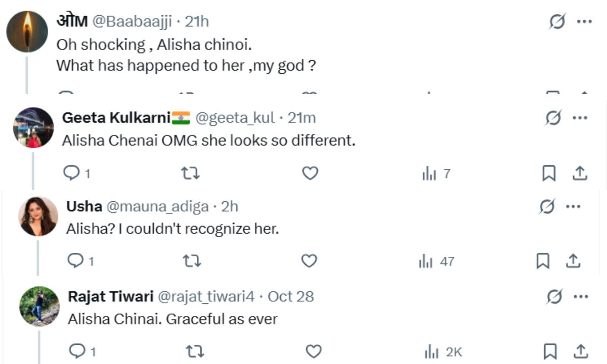Like Rajat Tiwari's tweet
Viewport: 607px width, 364px height.
click(314, 350)
